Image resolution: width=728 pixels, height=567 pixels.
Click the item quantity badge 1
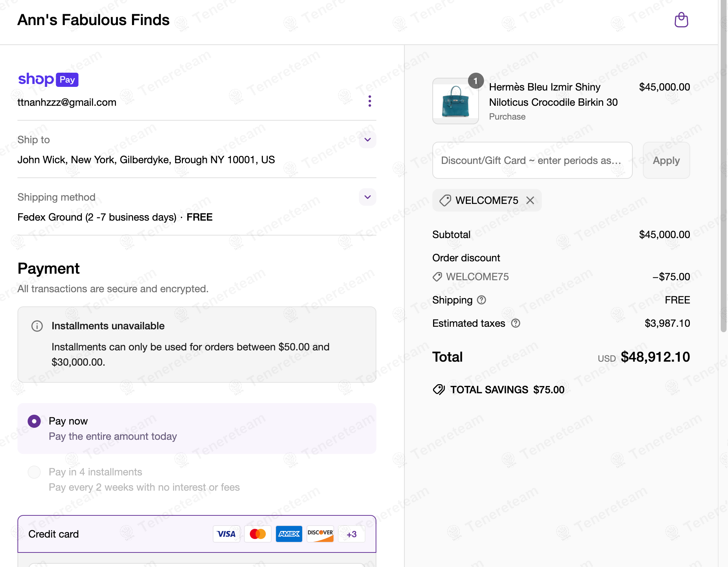tap(476, 81)
